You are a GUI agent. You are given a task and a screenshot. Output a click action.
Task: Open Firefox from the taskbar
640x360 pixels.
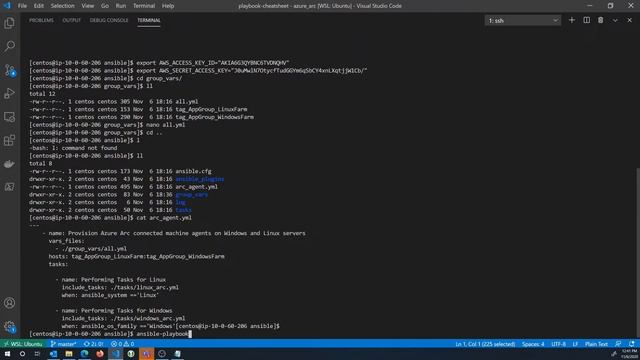click(x=100, y=354)
